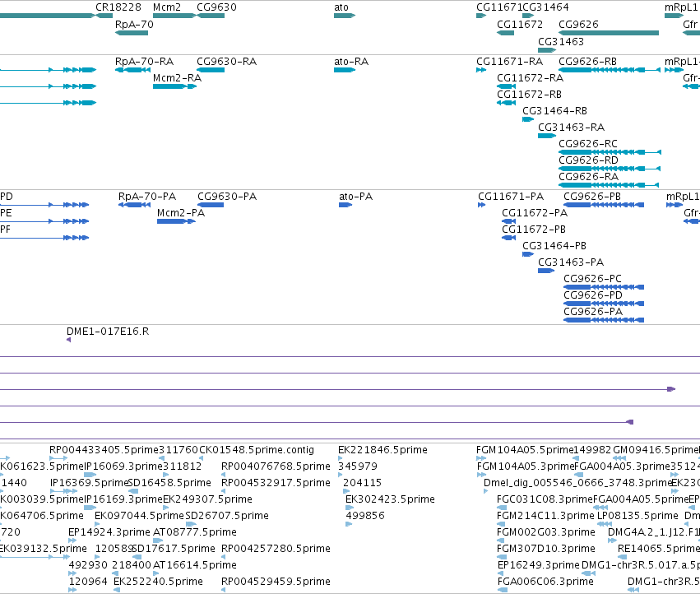Click the EK302423.5prime label
Viewport: 700px width, 594px height.
coord(390,499)
